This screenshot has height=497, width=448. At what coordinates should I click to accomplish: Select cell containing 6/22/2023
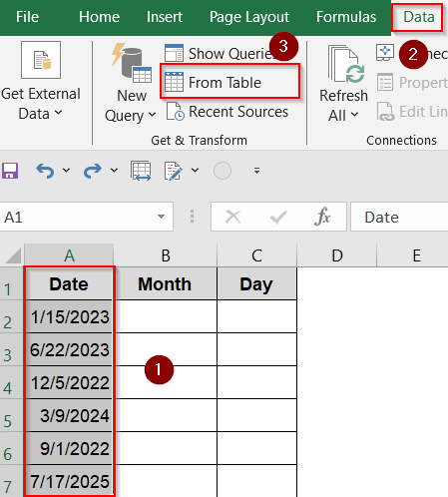[69, 349]
